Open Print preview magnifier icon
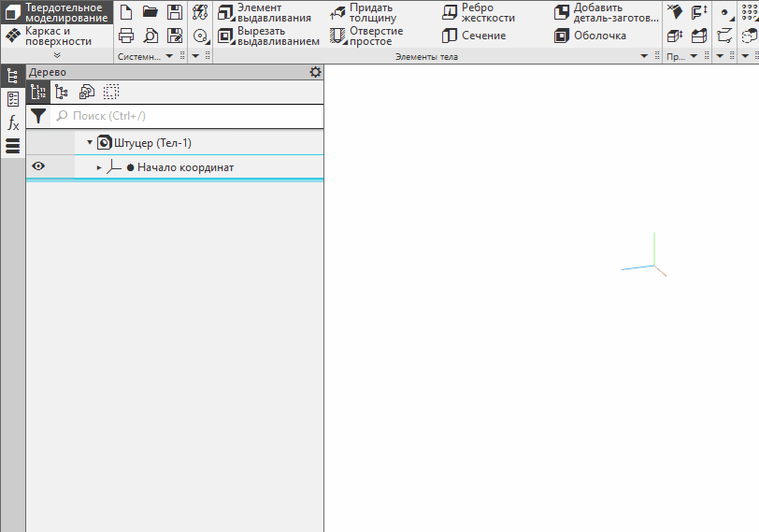The image size is (759, 532). tap(150, 36)
